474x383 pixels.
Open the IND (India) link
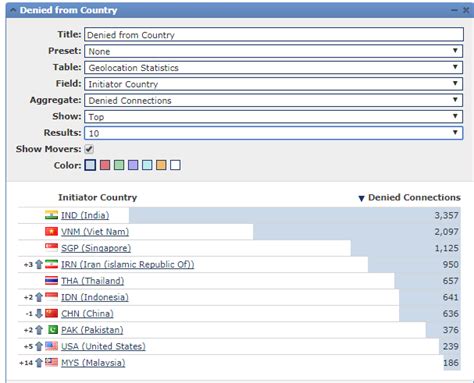[x=85, y=215]
